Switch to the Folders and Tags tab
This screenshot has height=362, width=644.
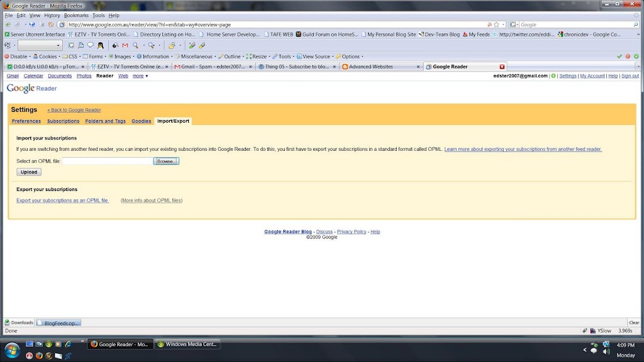pos(106,121)
